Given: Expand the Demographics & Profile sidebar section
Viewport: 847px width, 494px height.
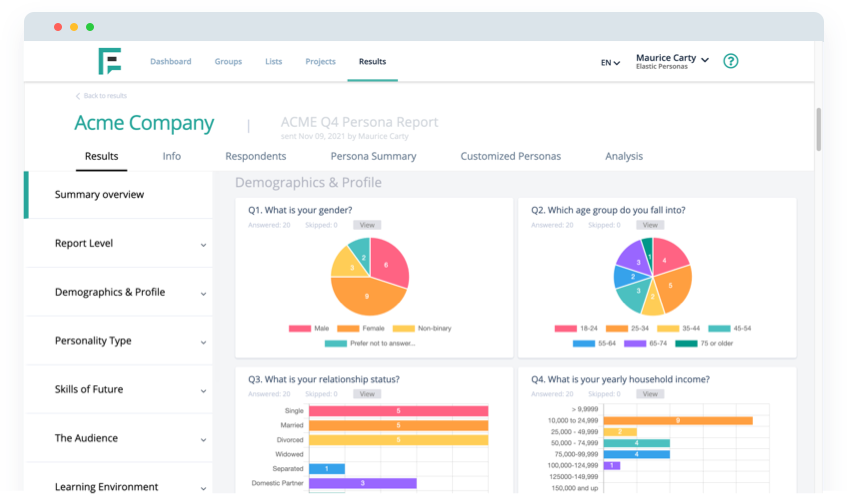Looking at the screenshot, I should click(x=119, y=292).
